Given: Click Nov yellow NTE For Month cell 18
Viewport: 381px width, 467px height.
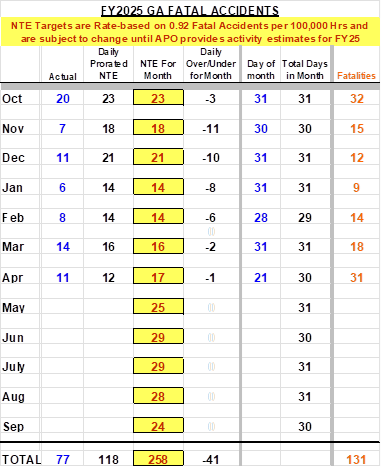Looking at the screenshot, I should click(x=158, y=127).
